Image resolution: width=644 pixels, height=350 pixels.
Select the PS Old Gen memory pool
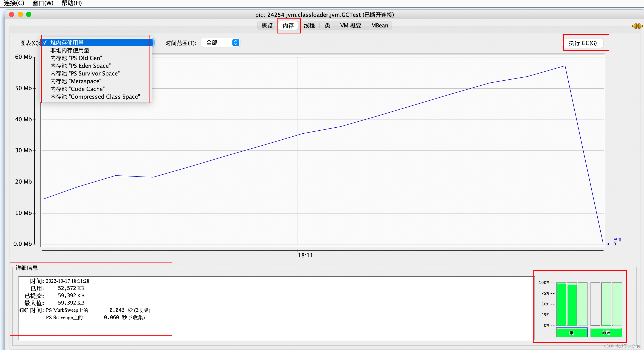(x=76, y=58)
